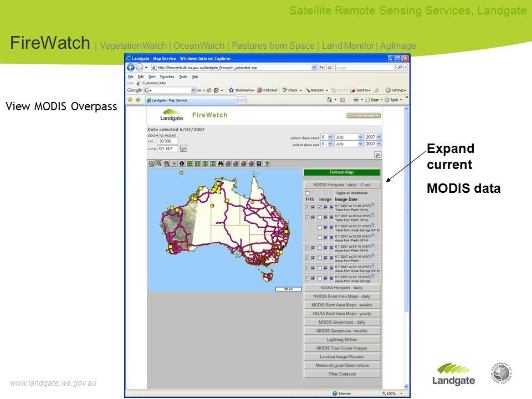
Task: Click in the Long. input field
Action: [x=167, y=149]
